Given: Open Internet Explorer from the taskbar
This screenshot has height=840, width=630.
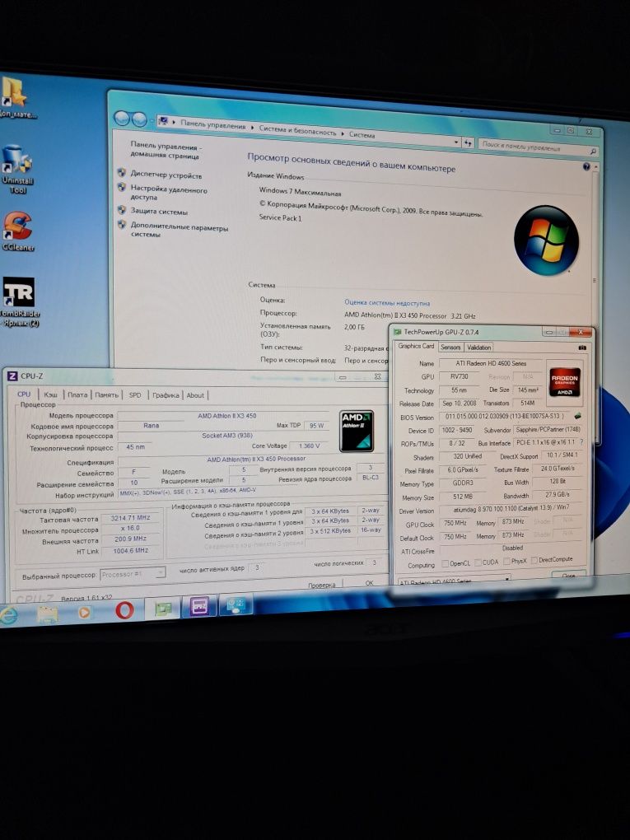Looking at the screenshot, I should [x=8, y=614].
